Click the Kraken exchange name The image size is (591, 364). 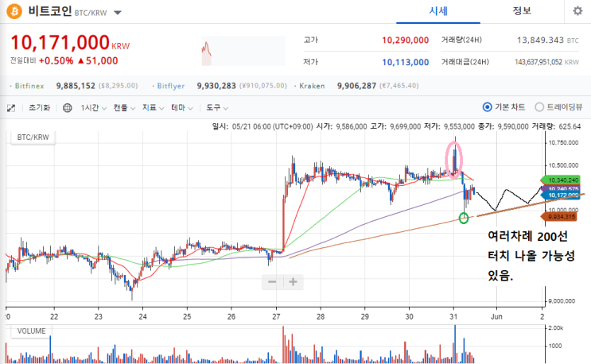click(312, 86)
